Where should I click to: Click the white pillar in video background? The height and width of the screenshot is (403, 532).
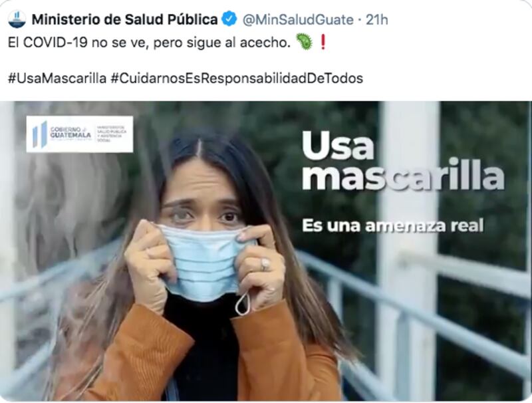tap(410, 251)
